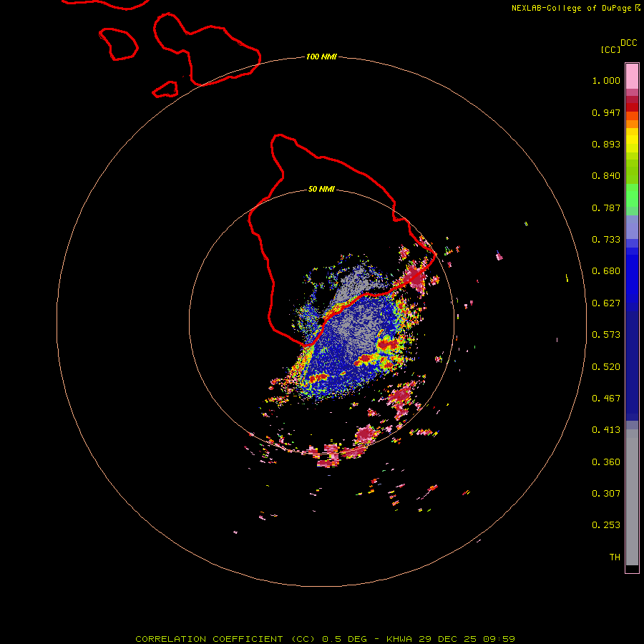
Task: Click the TH threshold label
Action: pos(615,557)
